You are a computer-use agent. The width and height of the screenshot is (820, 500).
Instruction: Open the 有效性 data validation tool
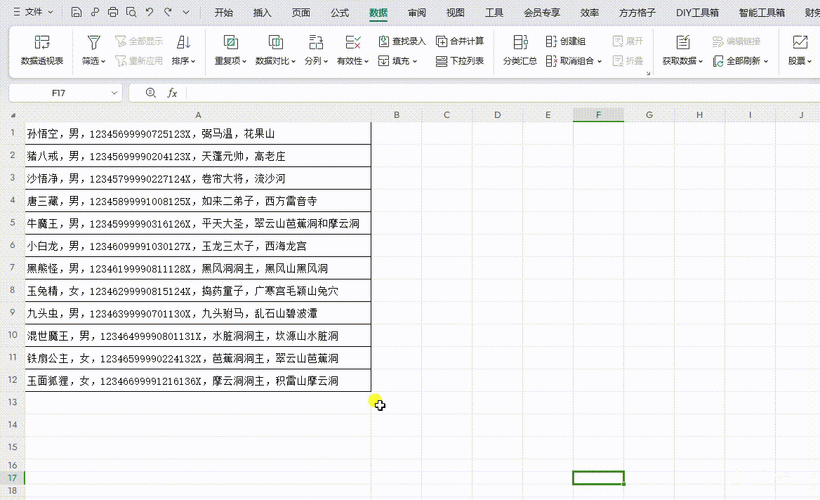tap(353, 50)
